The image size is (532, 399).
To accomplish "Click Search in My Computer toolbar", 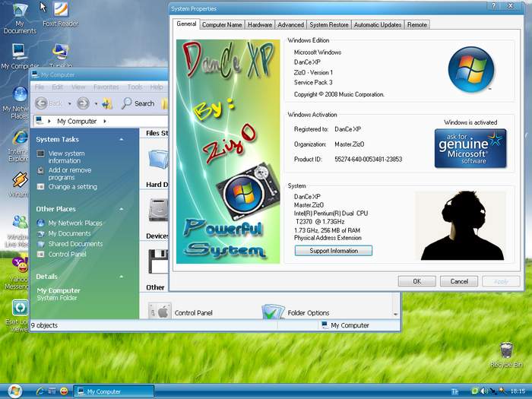I will [x=138, y=103].
